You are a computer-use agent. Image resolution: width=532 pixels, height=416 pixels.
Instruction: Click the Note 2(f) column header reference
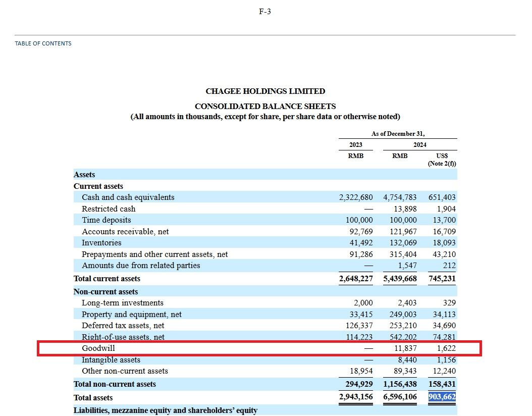442,164
